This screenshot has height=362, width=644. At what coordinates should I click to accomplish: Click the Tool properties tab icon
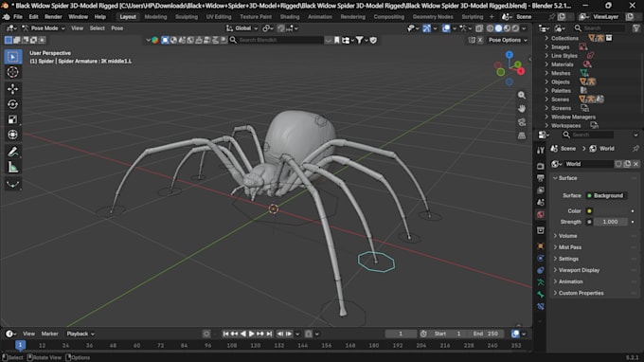[x=541, y=151]
